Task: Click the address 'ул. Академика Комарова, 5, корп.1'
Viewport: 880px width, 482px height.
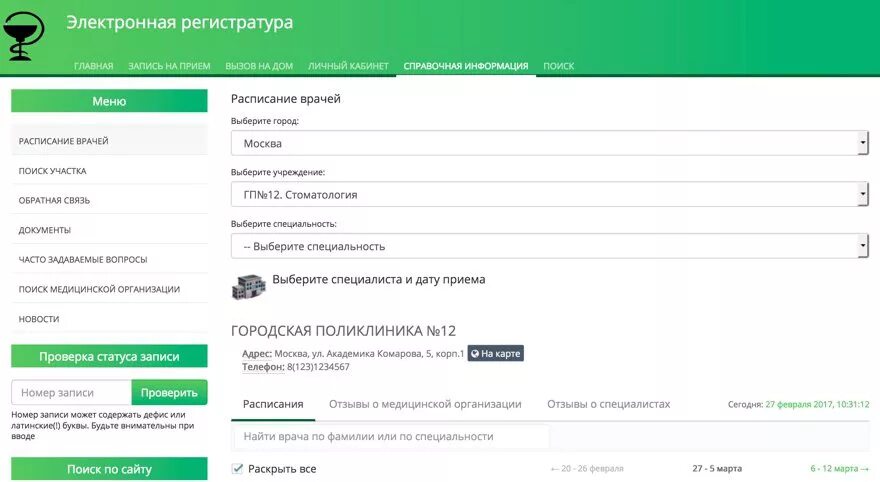Action: (x=388, y=354)
